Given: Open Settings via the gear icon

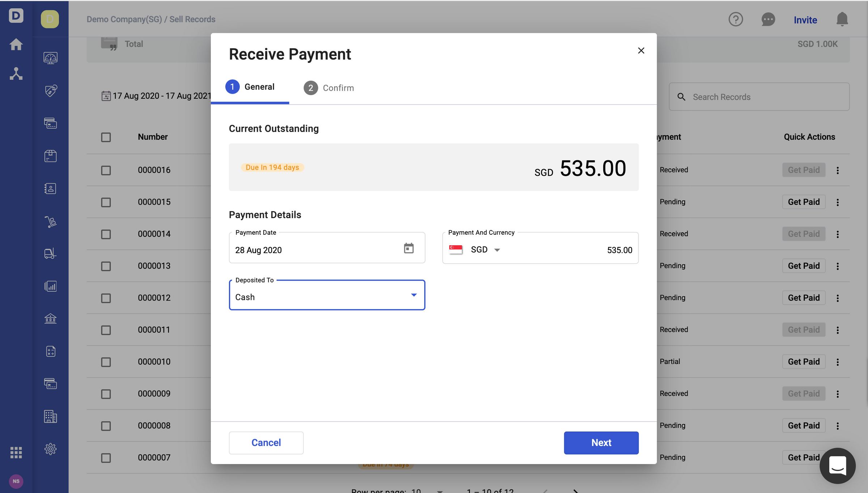Looking at the screenshot, I should 51,449.
